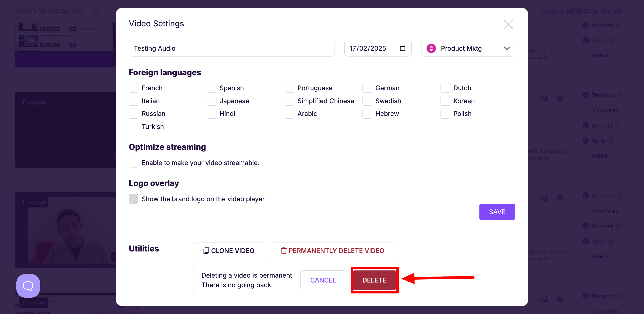644x314 pixels.
Task: Enable the French language checkbox
Action: point(133,88)
